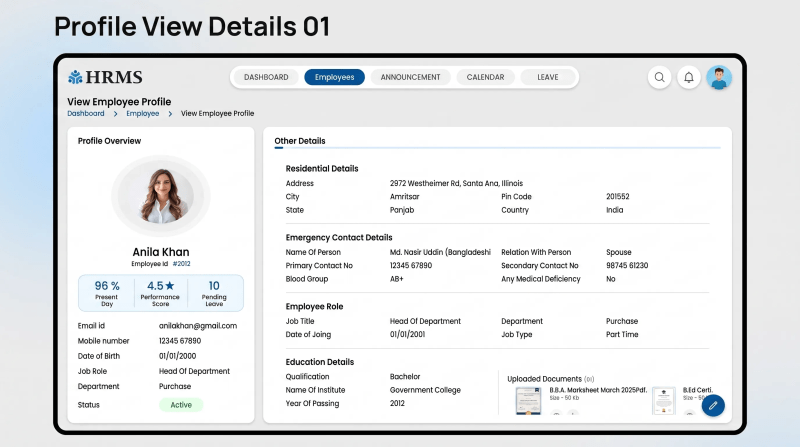Click emergency contact name Md. Nasir Uddin
800x447 pixels.
point(440,252)
